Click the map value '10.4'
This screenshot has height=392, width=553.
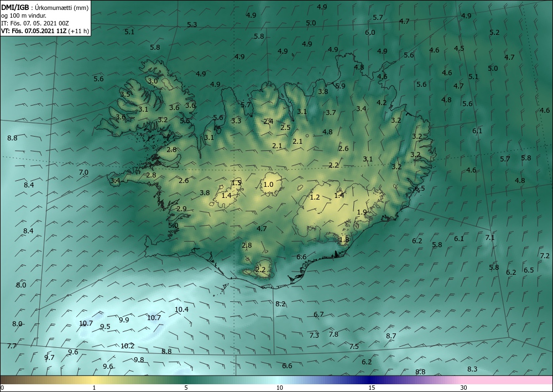181,310
